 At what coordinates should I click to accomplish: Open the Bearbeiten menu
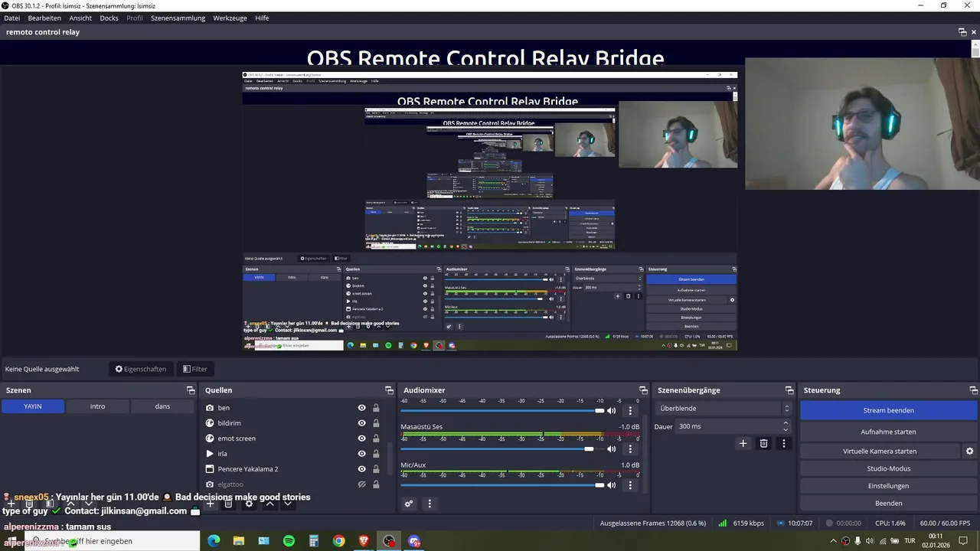(44, 18)
